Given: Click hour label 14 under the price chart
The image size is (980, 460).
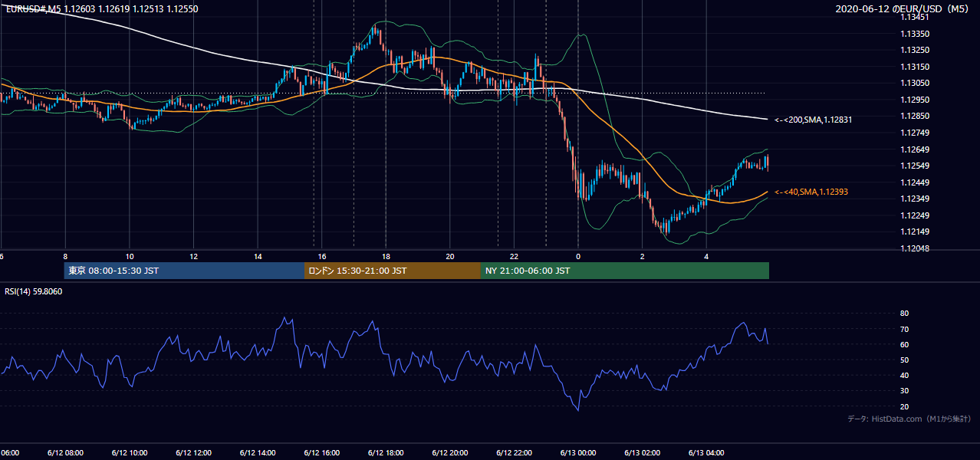Looking at the screenshot, I should 258,257.
